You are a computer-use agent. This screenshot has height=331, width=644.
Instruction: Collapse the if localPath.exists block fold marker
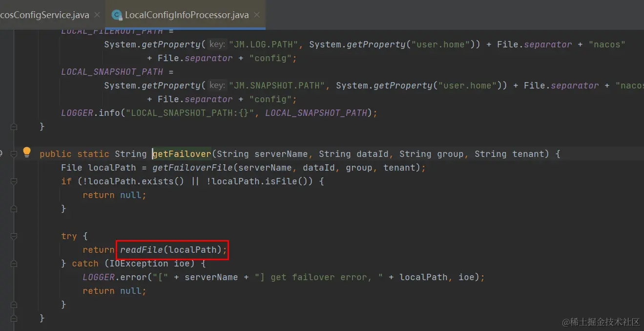(x=14, y=181)
